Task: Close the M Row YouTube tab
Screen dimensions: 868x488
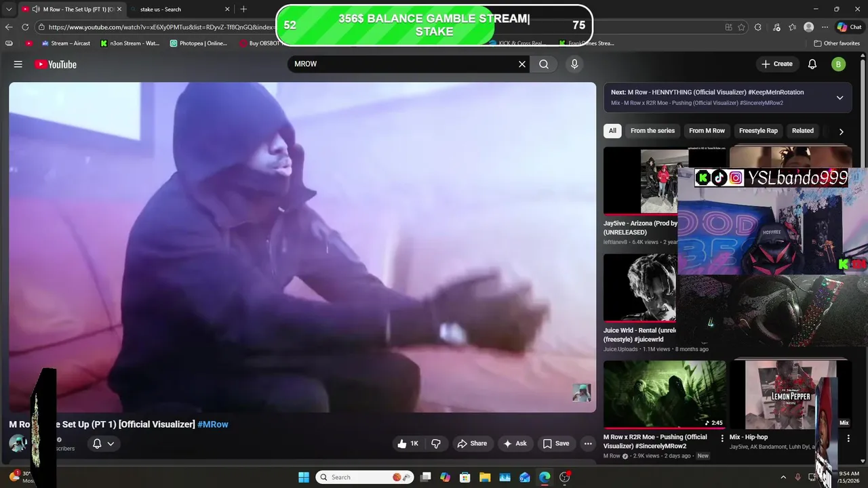Action: [x=119, y=9]
